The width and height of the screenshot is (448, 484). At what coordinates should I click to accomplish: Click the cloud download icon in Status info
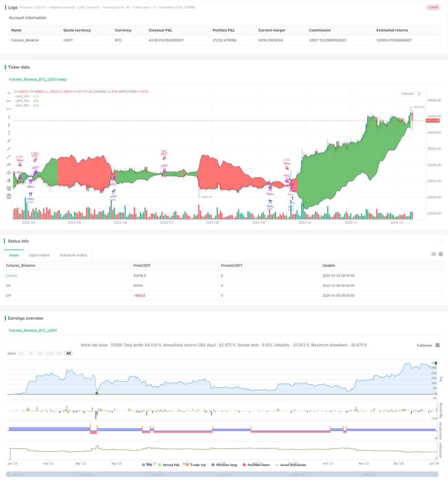434,254
